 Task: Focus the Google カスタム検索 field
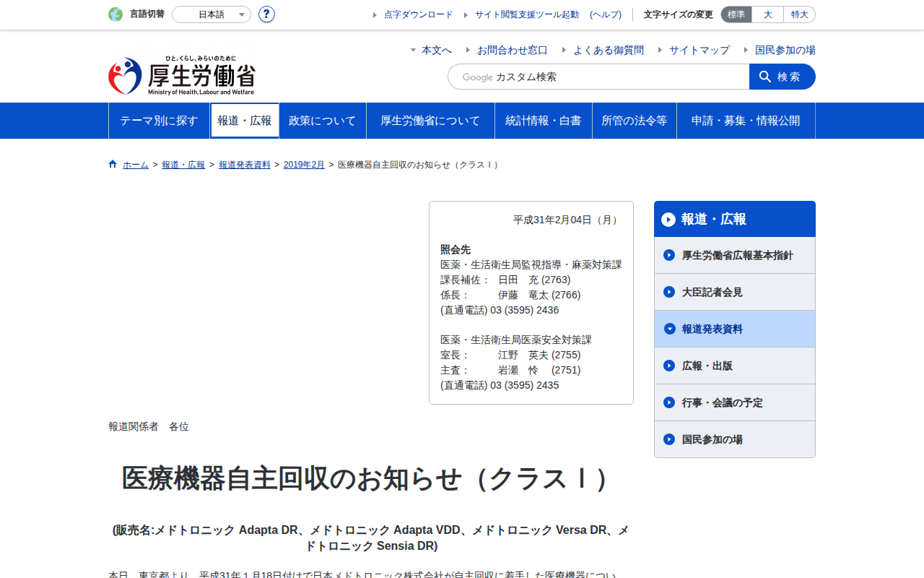pyautogui.click(x=598, y=77)
